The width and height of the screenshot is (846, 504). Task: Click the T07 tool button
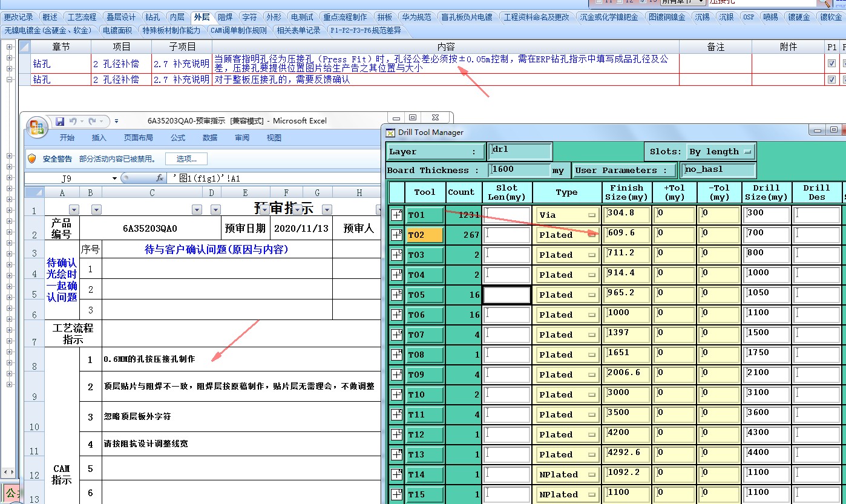pyautogui.click(x=425, y=335)
